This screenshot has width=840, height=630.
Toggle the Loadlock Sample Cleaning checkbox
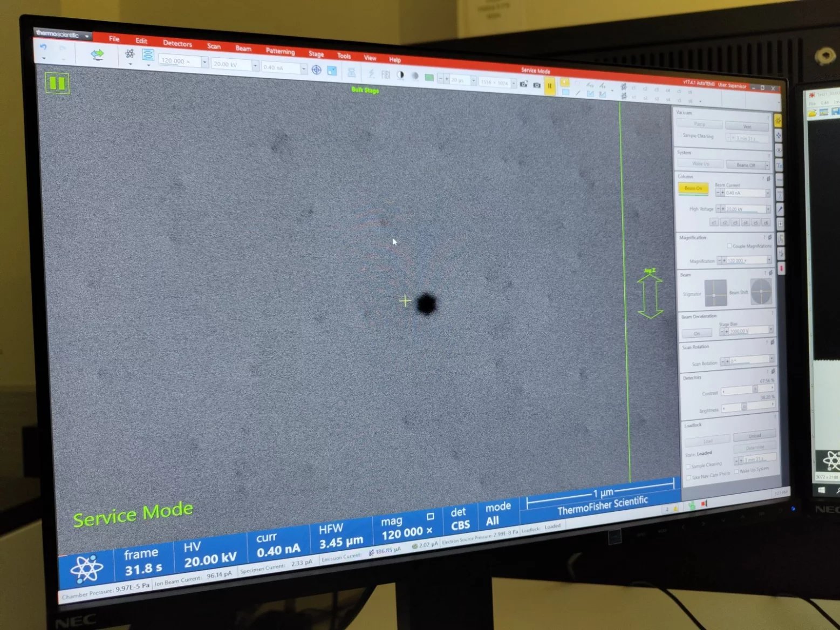coord(688,466)
